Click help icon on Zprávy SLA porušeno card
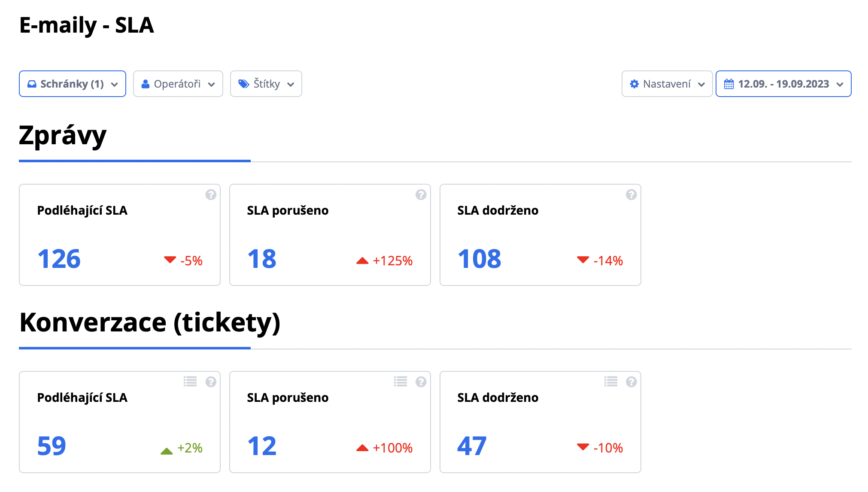Viewport: 868px width, 492px height. click(x=421, y=195)
